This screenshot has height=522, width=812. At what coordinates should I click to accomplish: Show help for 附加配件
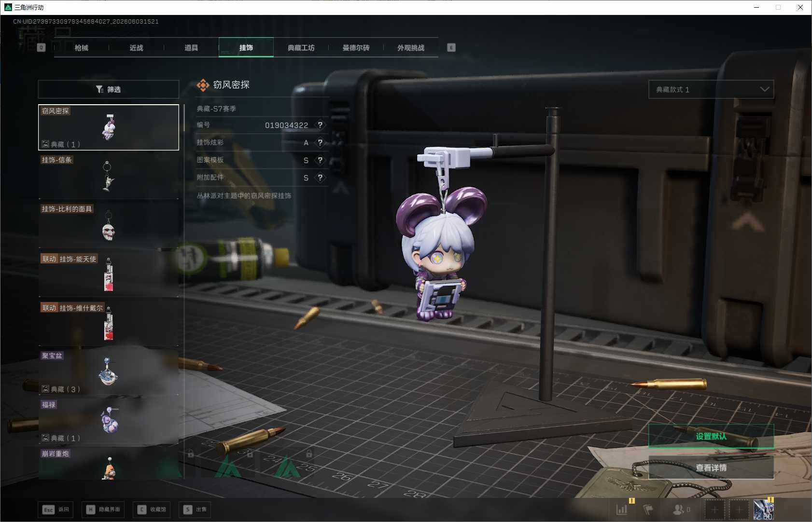point(320,178)
